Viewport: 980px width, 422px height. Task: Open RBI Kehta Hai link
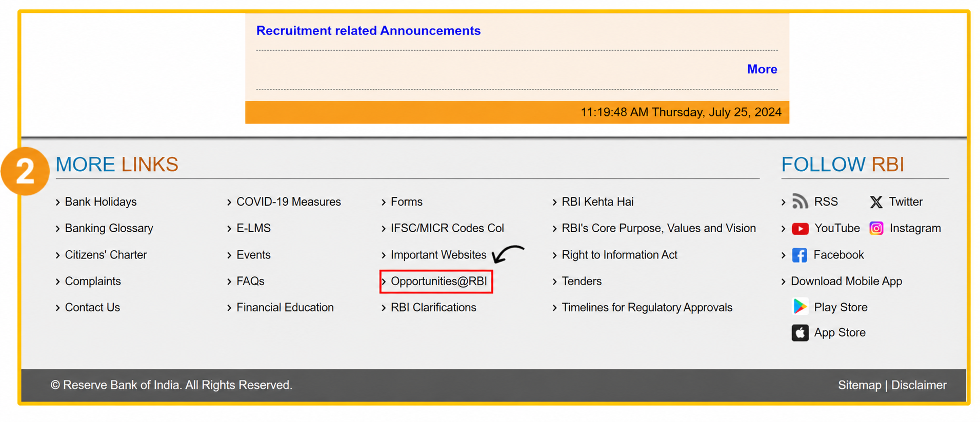click(597, 202)
